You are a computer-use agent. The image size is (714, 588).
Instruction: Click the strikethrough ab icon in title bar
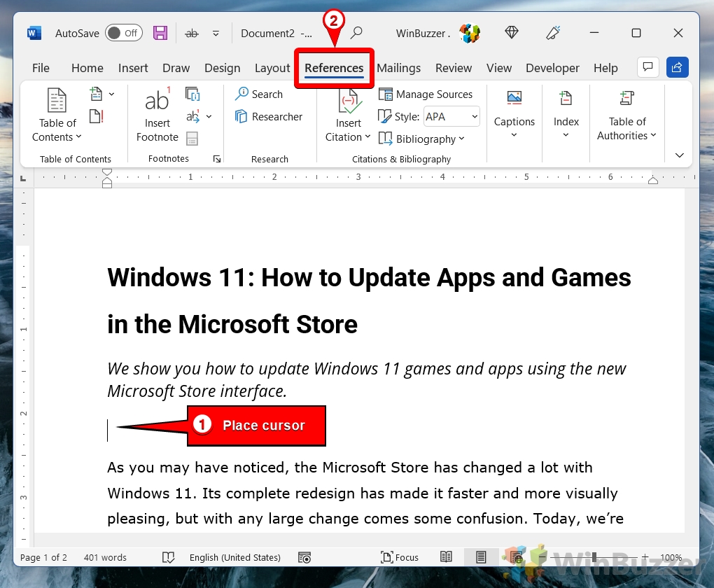(x=192, y=33)
